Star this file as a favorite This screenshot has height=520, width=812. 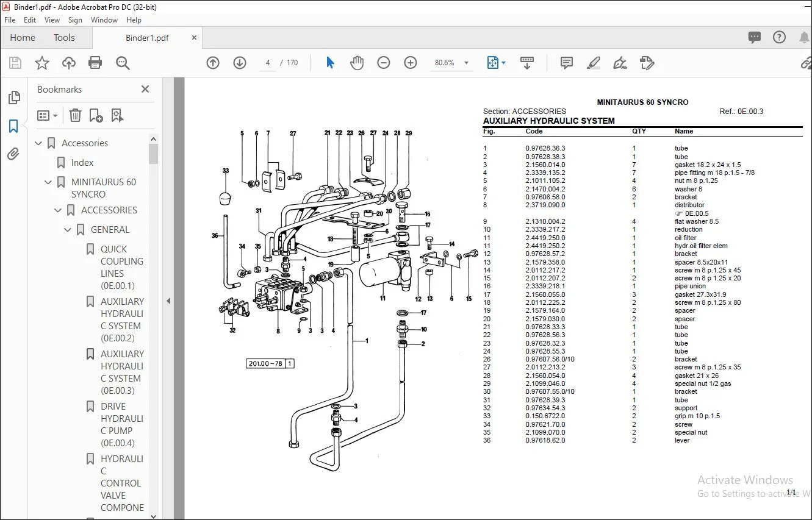click(42, 63)
